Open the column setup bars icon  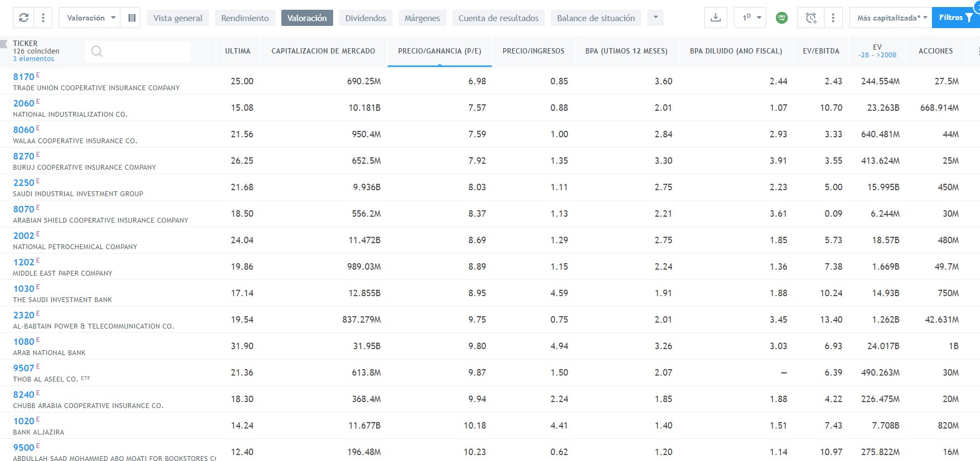132,18
